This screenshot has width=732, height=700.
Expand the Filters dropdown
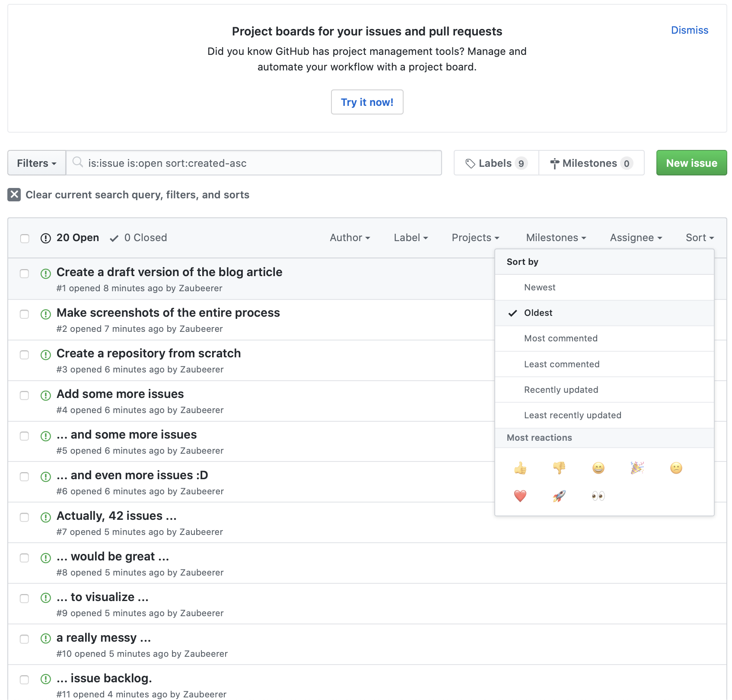(36, 163)
